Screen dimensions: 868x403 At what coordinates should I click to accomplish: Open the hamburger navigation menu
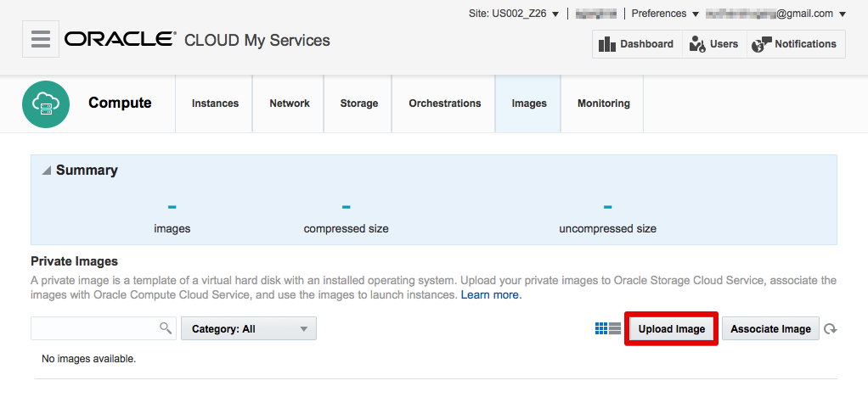tap(40, 39)
